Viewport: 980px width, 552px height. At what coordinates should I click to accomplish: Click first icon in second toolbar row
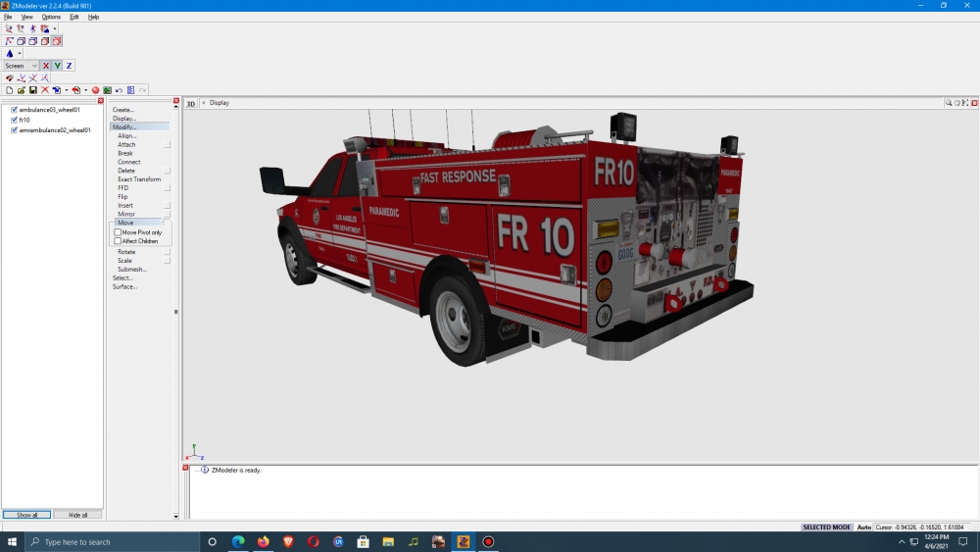[9, 41]
